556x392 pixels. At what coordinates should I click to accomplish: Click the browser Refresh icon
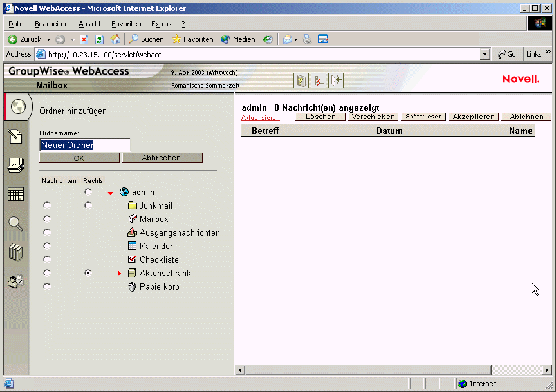(x=99, y=39)
